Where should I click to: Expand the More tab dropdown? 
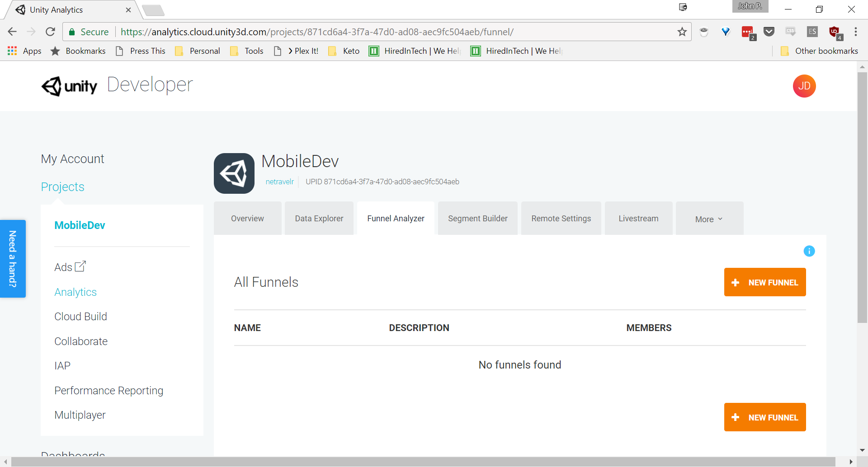pyautogui.click(x=709, y=219)
